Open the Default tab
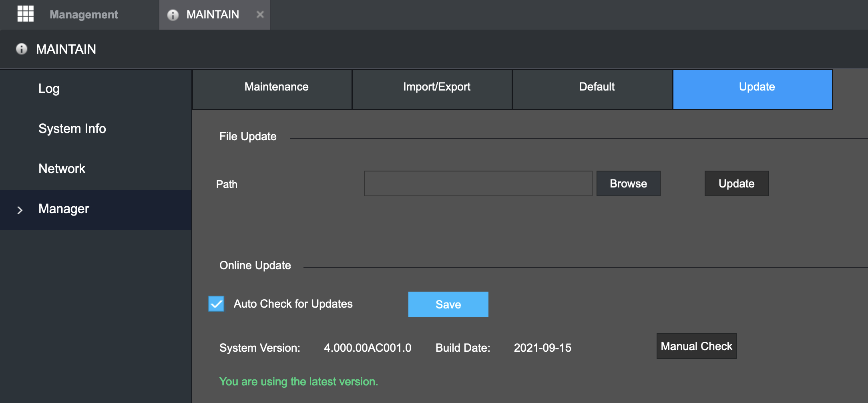Image resolution: width=868 pixels, height=403 pixels. pos(593,89)
